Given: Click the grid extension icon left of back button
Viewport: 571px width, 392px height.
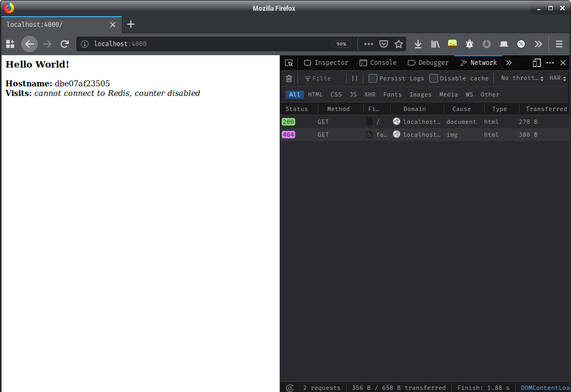Looking at the screenshot, I should pyautogui.click(x=10, y=44).
